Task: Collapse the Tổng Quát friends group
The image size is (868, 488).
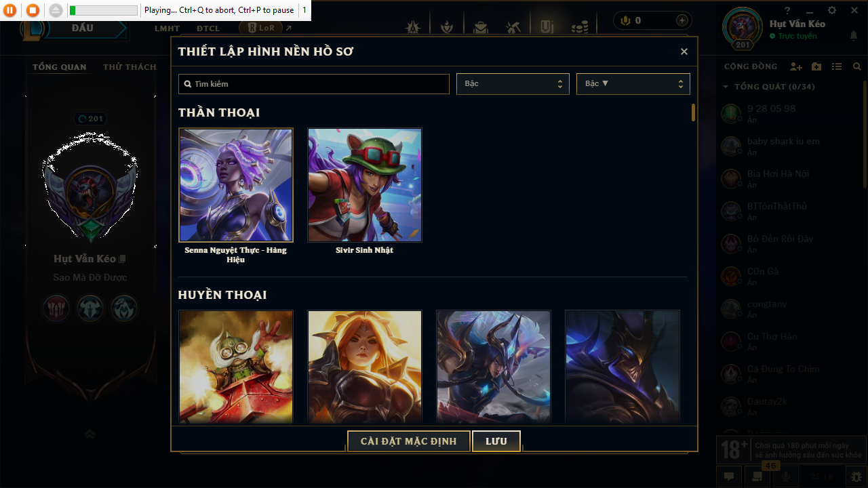Action: (769, 87)
